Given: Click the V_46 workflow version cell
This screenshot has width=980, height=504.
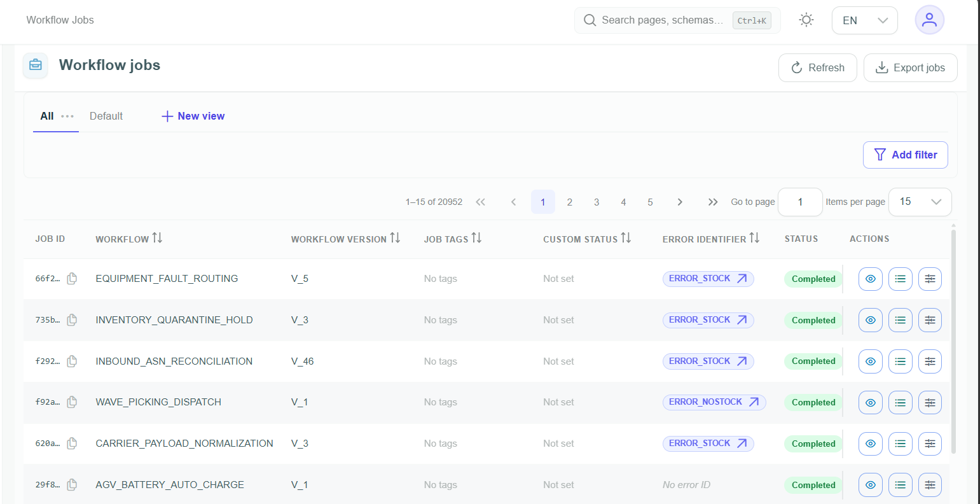Looking at the screenshot, I should click(x=303, y=361).
